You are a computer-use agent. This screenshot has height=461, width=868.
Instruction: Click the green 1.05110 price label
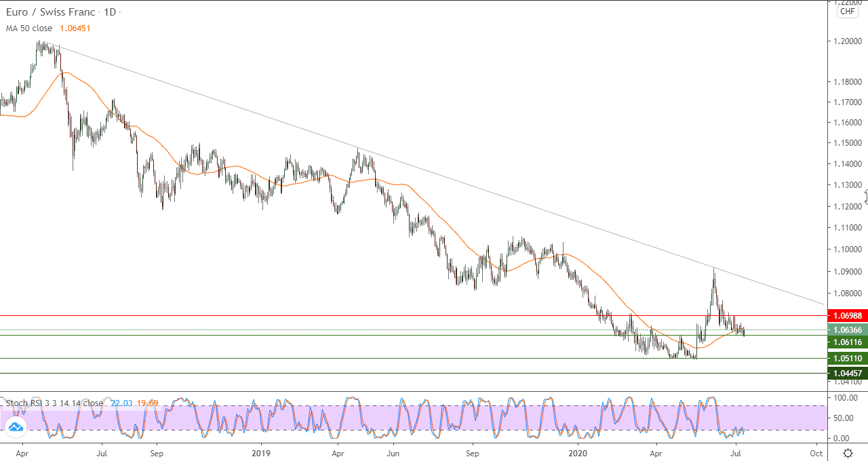click(x=847, y=359)
